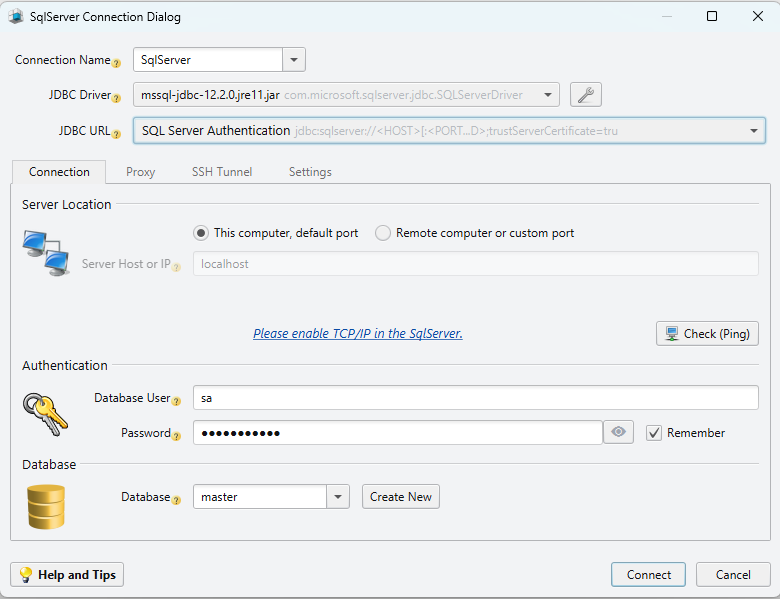780x599 pixels.
Task: Select 'This computer, default port' radio button
Action: tap(201, 233)
